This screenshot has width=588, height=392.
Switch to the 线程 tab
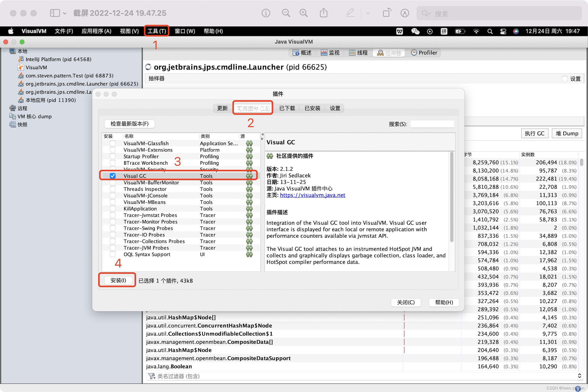[358, 53]
